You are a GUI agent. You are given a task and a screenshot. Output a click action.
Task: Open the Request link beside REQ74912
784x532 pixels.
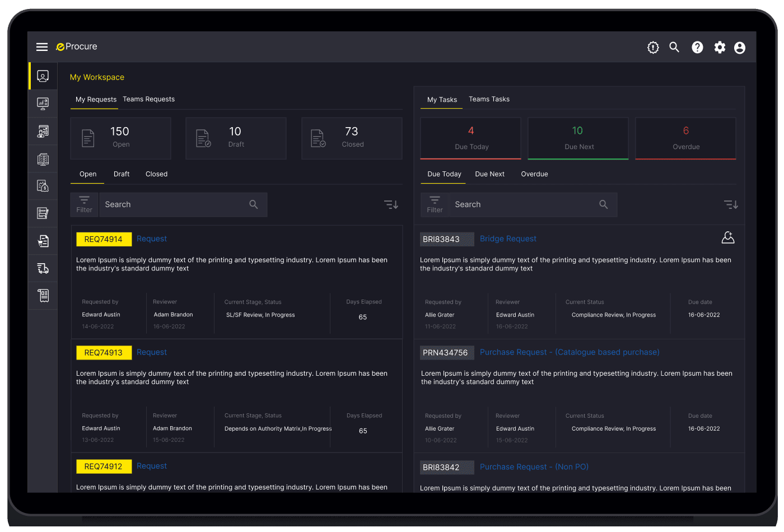[x=152, y=466]
